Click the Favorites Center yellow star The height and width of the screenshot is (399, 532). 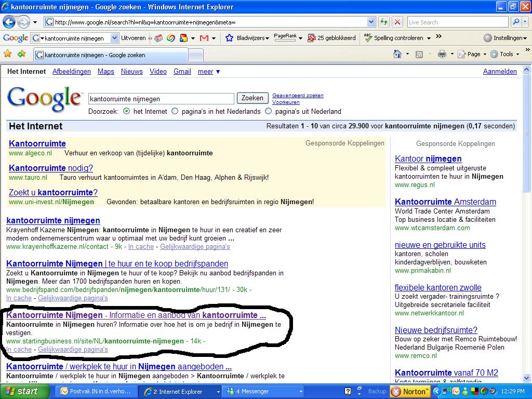pyautogui.click(x=7, y=54)
